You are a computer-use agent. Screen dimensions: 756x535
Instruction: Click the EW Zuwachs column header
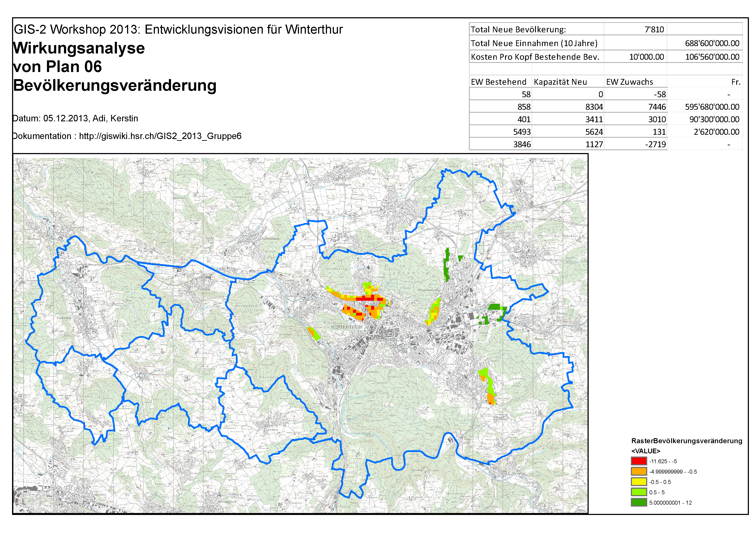pyautogui.click(x=629, y=82)
